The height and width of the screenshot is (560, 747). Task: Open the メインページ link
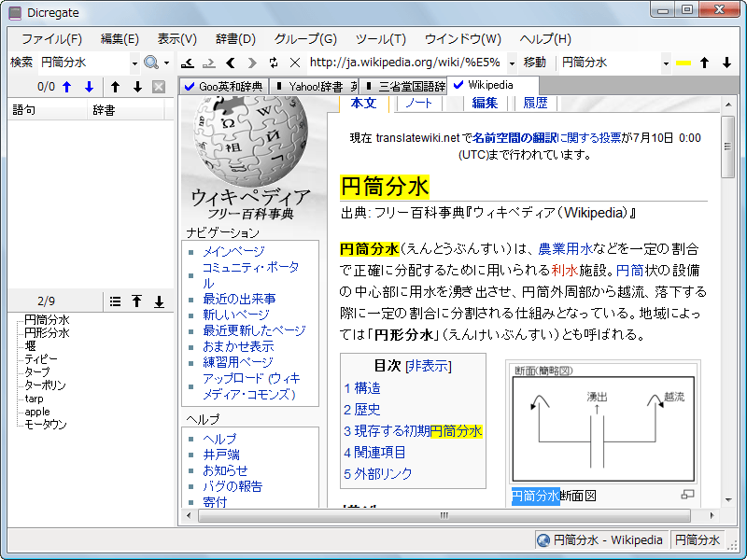pyautogui.click(x=233, y=251)
